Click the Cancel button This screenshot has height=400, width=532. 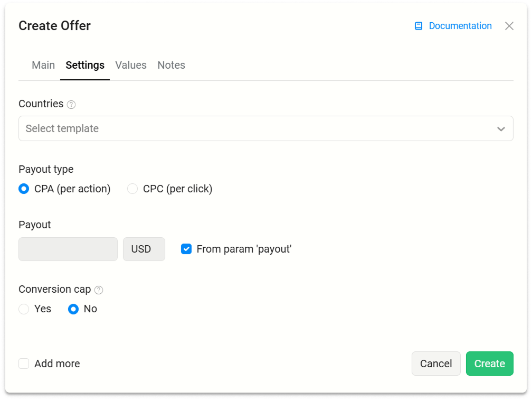436,364
